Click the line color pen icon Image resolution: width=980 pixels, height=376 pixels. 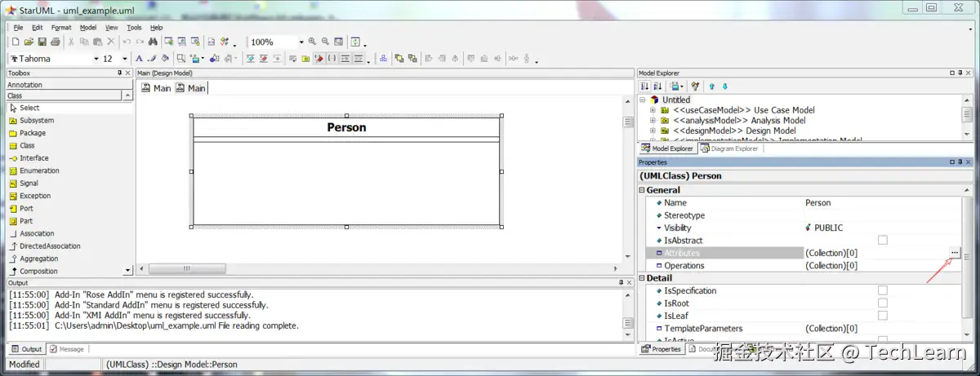pos(151,59)
